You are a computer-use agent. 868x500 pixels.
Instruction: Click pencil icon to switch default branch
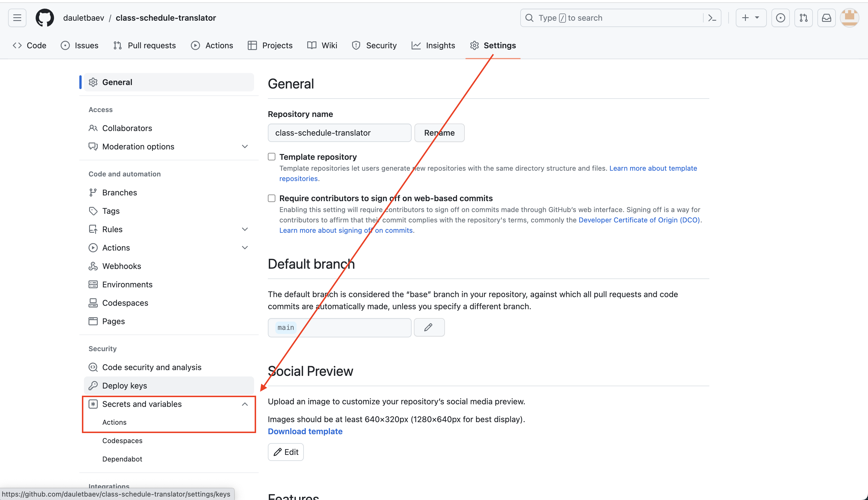[429, 327]
